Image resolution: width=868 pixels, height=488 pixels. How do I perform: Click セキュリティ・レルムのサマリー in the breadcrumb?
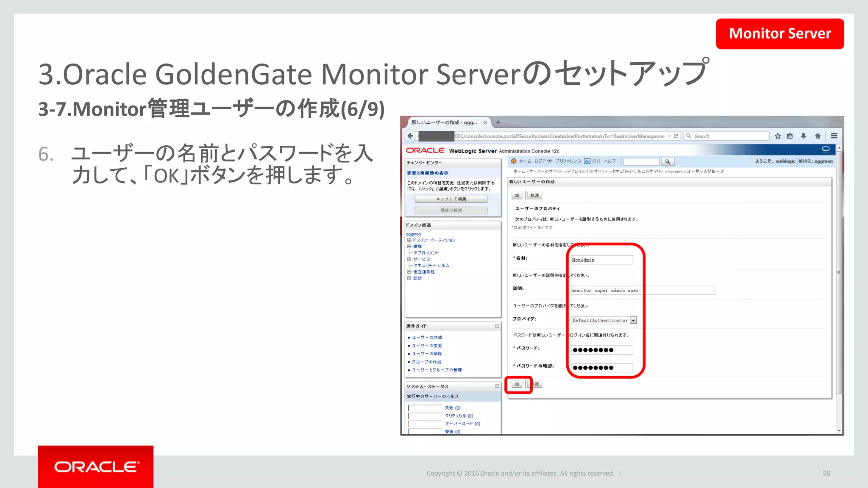(x=638, y=172)
